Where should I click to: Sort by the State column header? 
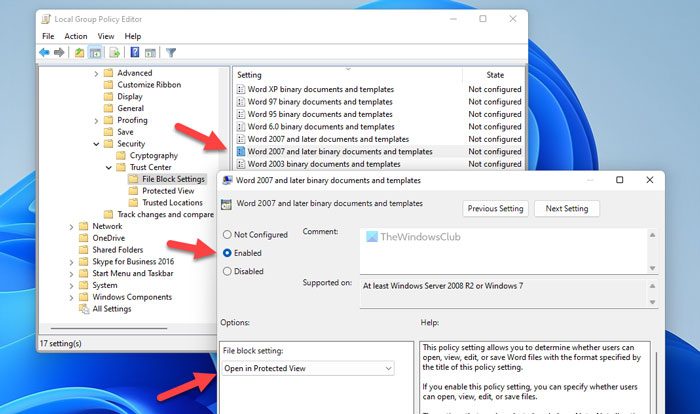[495, 75]
